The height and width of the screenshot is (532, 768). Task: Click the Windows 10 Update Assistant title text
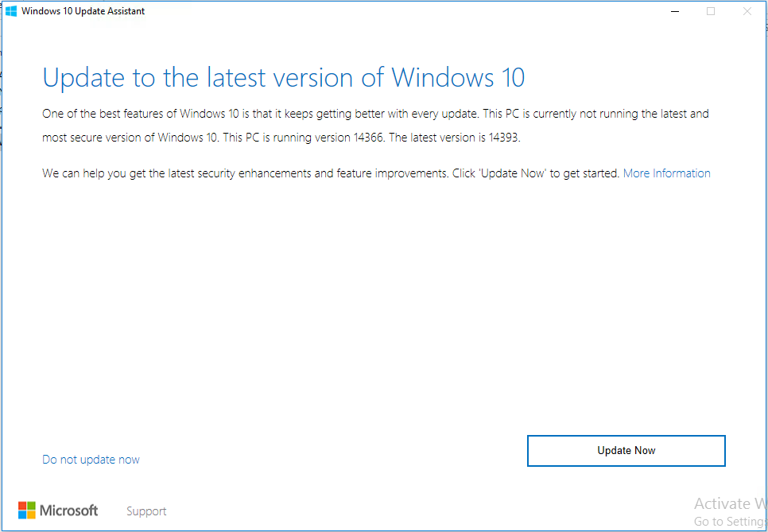coord(83,11)
